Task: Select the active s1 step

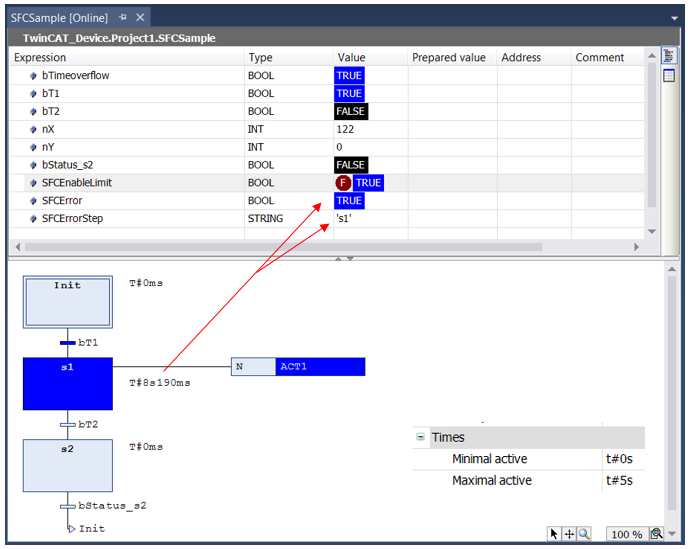Action: point(68,384)
